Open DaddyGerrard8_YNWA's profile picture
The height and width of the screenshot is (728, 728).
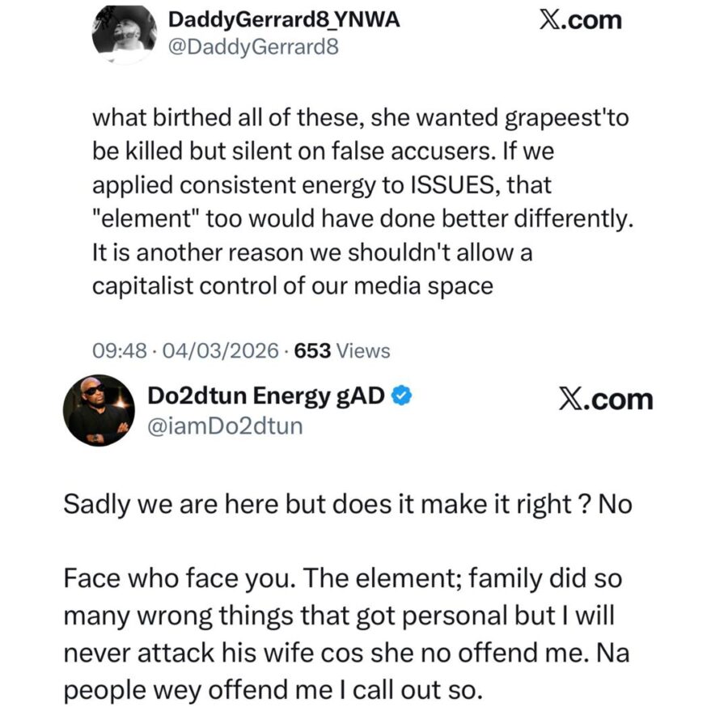125,32
